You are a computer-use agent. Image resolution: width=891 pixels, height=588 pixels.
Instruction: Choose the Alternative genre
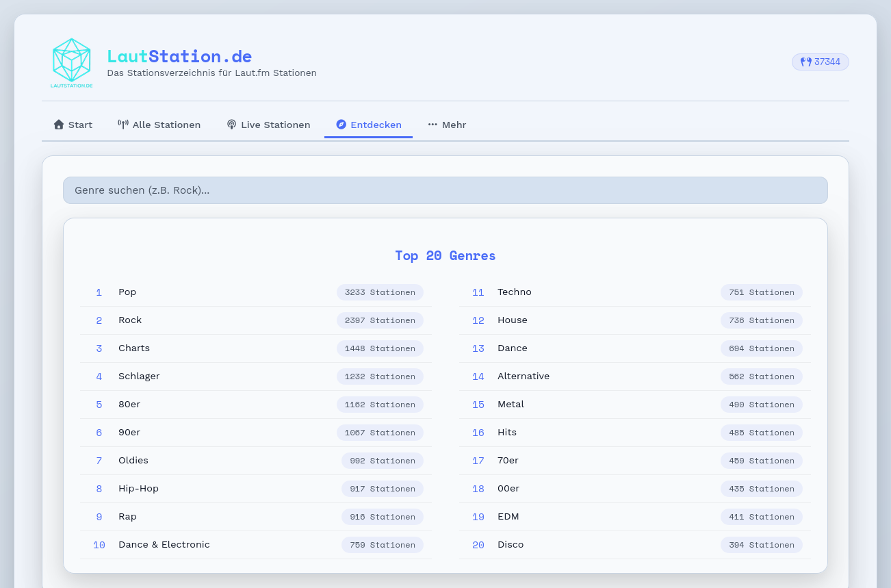point(635,376)
